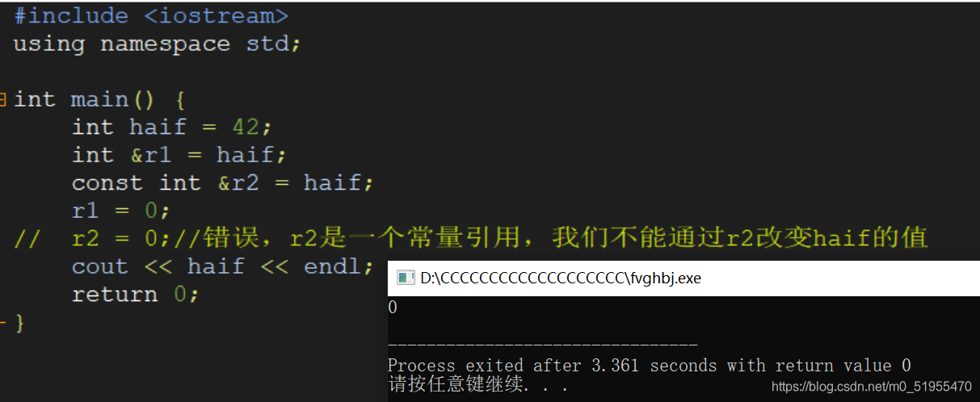The height and width of the screenshot is (402, 980).
Task: Click the 'main' function name
Action: click(99, 99)
